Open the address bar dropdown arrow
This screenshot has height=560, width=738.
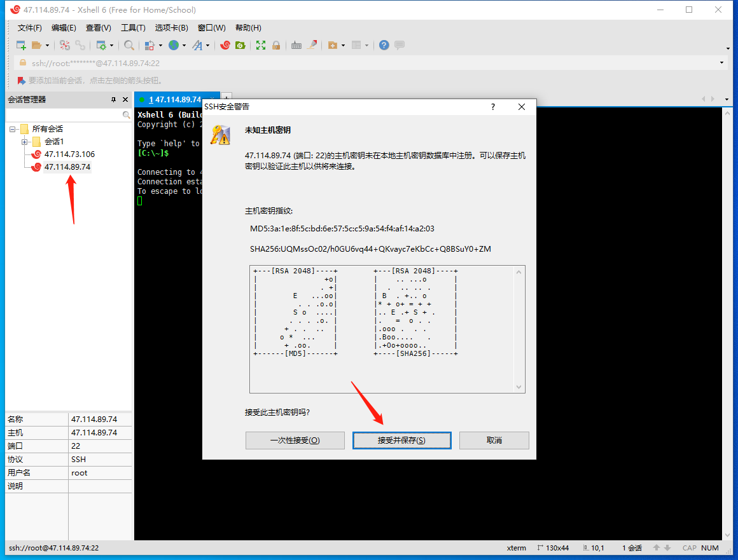pyautogui.click(x=721, y=63)
